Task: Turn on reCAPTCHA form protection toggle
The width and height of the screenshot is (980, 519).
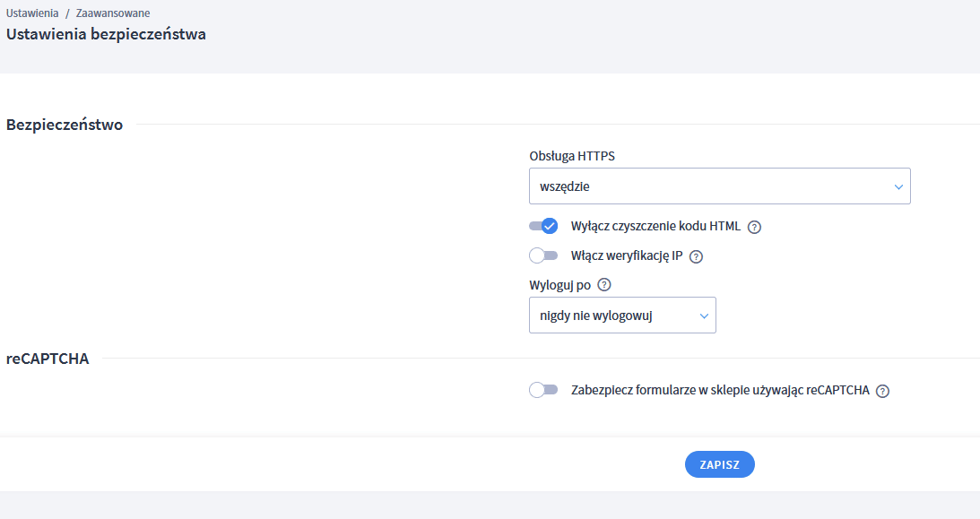Action: (x=543, y=390)
